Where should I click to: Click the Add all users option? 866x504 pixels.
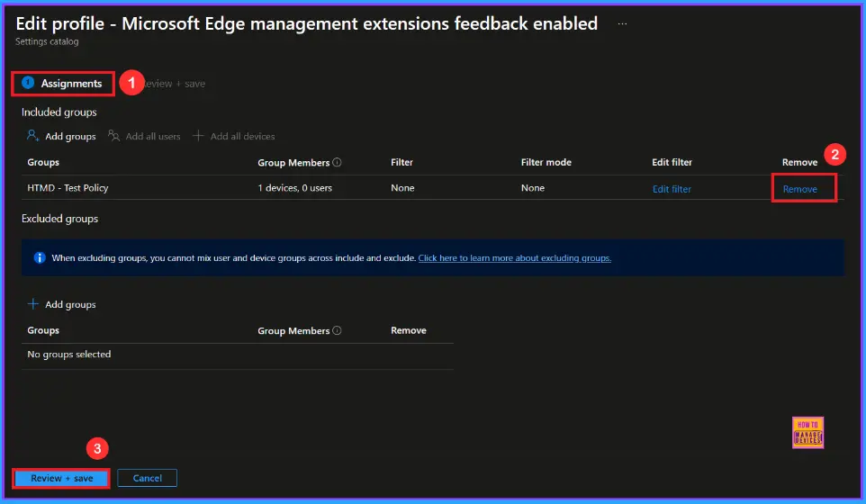pos(144,136)
